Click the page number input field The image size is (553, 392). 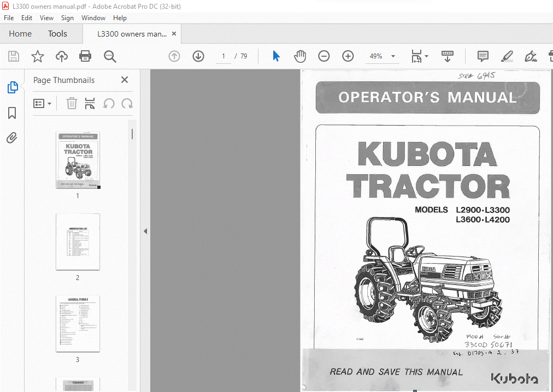pyautogui.click(x=223, y=56)
